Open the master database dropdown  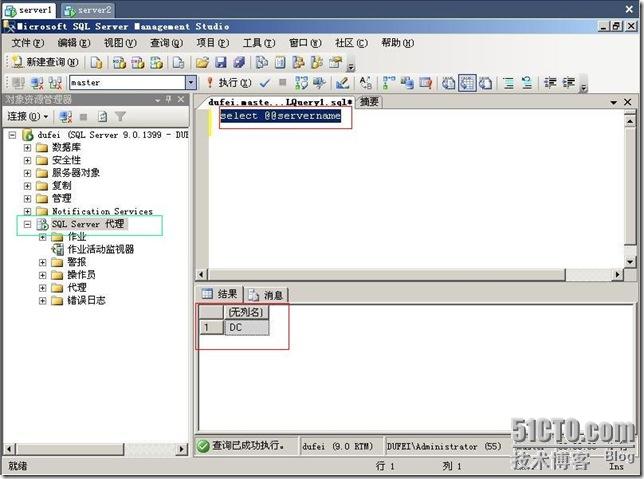[191, 83]
